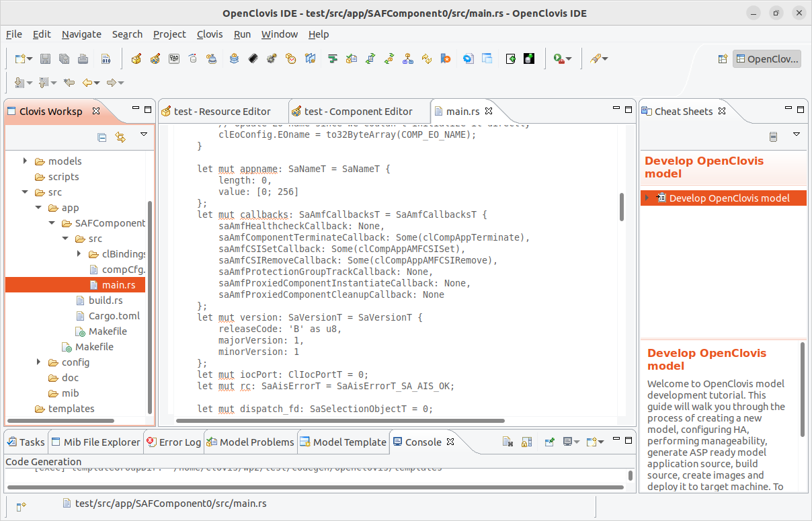Toggle Pin Console button
Viewport: 812px width, 521px height.
tap(550, 442)
